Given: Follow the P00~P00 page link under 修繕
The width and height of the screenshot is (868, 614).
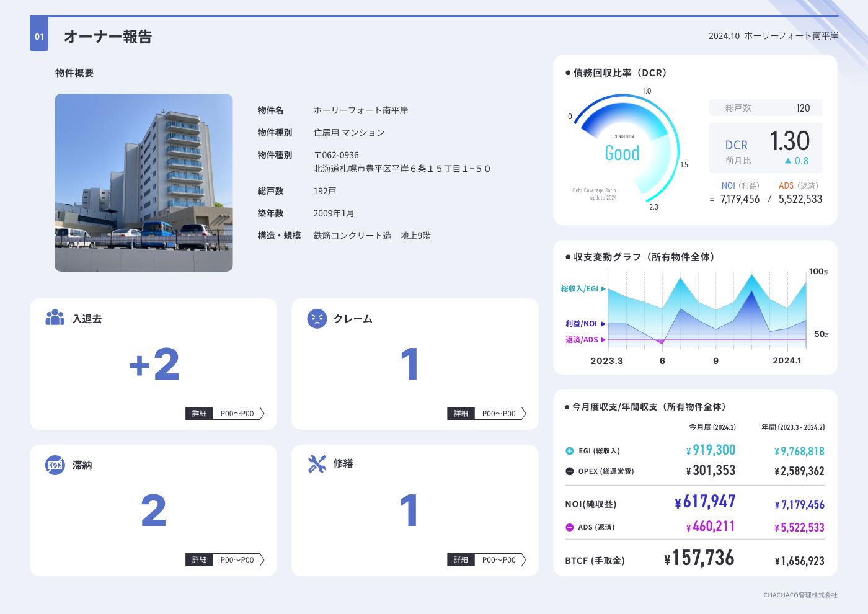Looking at the screenshot, I should (500, 560).
